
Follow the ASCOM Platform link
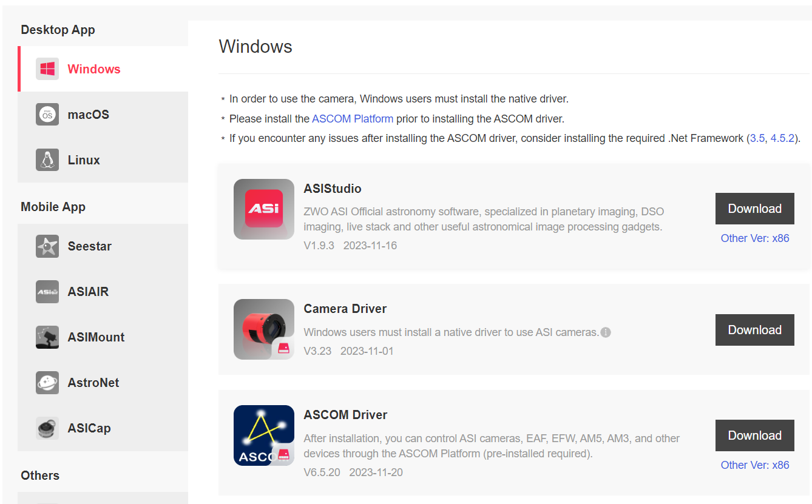tap(353, 119)
